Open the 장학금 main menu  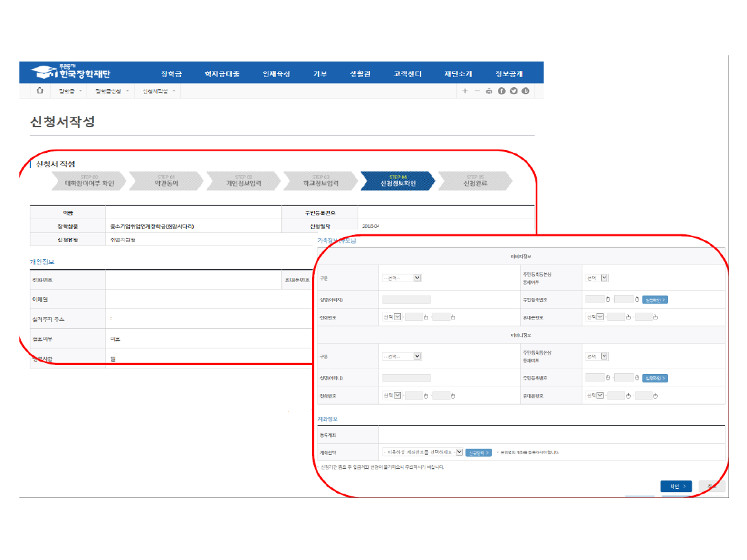171,74
